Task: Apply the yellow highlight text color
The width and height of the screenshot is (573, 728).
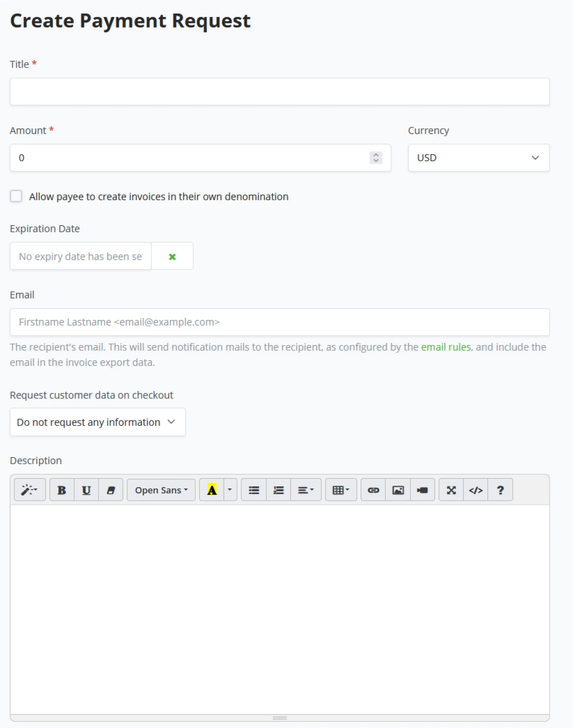Action: coord(212,490)
